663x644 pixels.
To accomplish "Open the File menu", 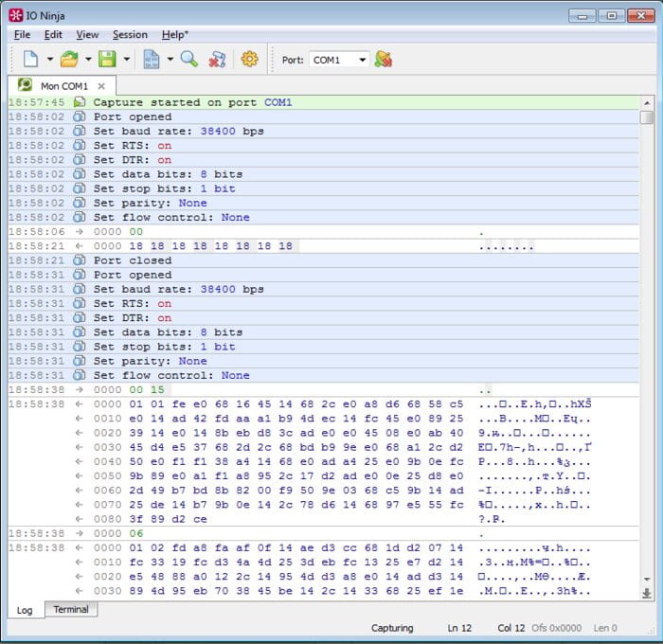I will [22, 35].
